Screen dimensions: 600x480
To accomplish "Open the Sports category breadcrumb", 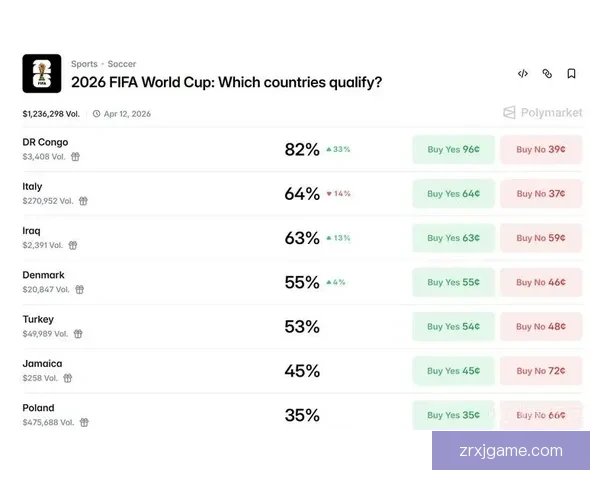I will [84, 64].
